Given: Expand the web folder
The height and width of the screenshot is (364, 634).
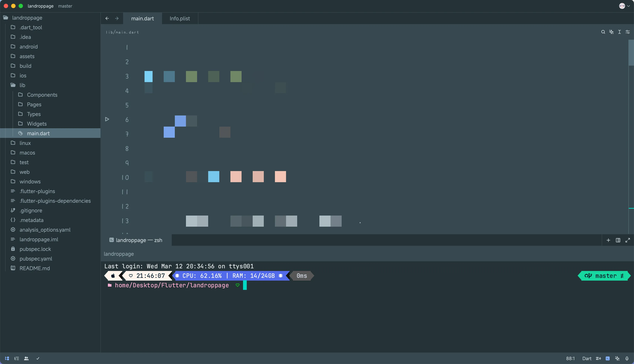Looking at the screenshot, I should pyautogui.click(x=50, y=172).
